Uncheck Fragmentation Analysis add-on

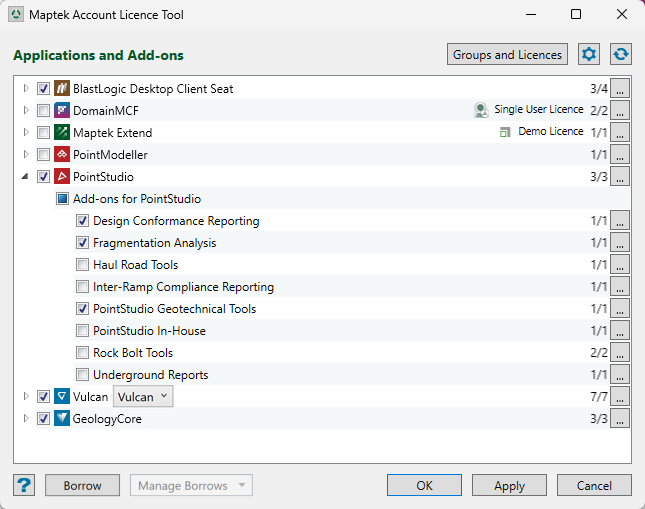click(x=83, y=243)
